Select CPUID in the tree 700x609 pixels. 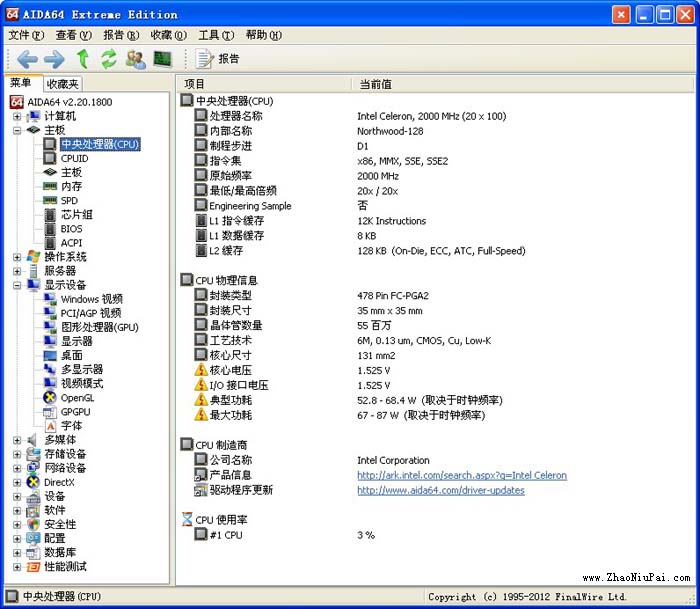click(74, 159)
